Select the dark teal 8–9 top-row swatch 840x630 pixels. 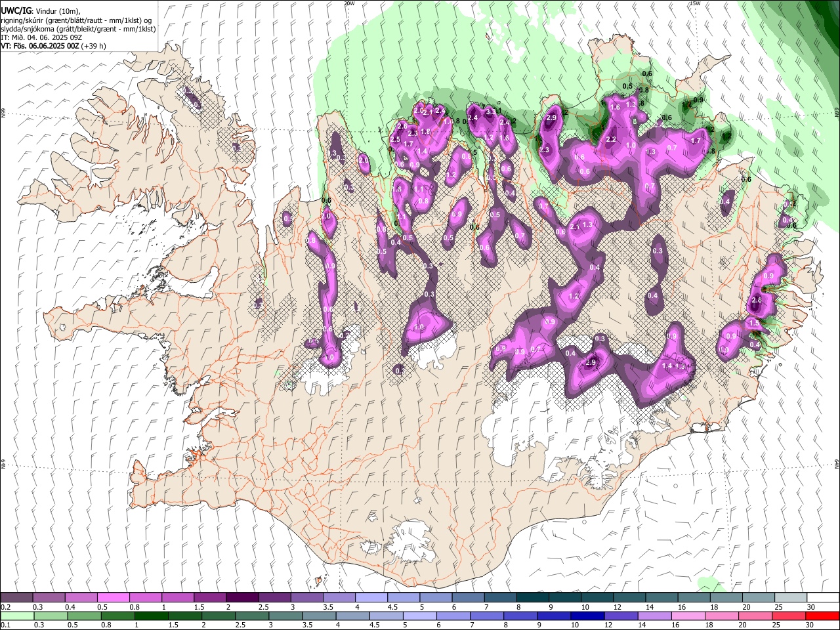click(x=533, y=597)
